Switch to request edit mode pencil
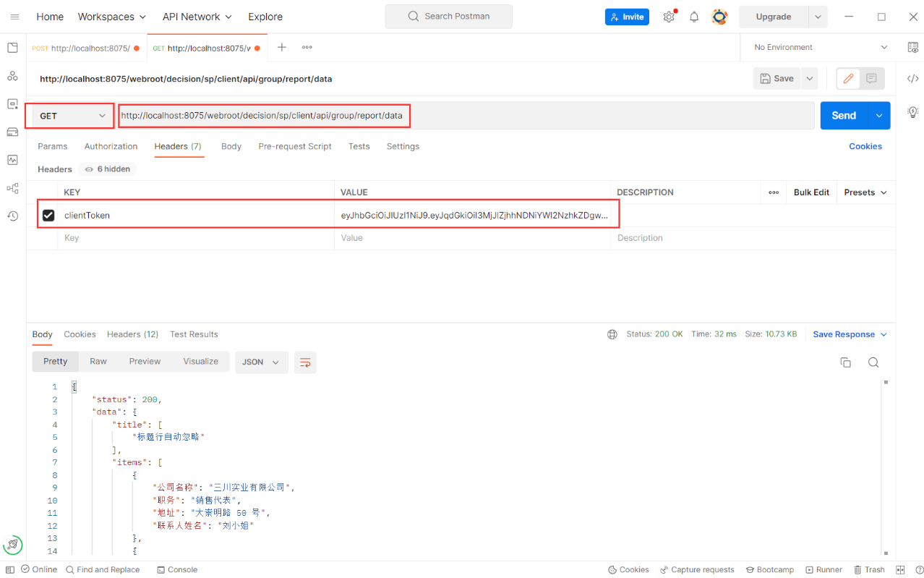Screen dimensions: 924x578 [x=849, y=78]
